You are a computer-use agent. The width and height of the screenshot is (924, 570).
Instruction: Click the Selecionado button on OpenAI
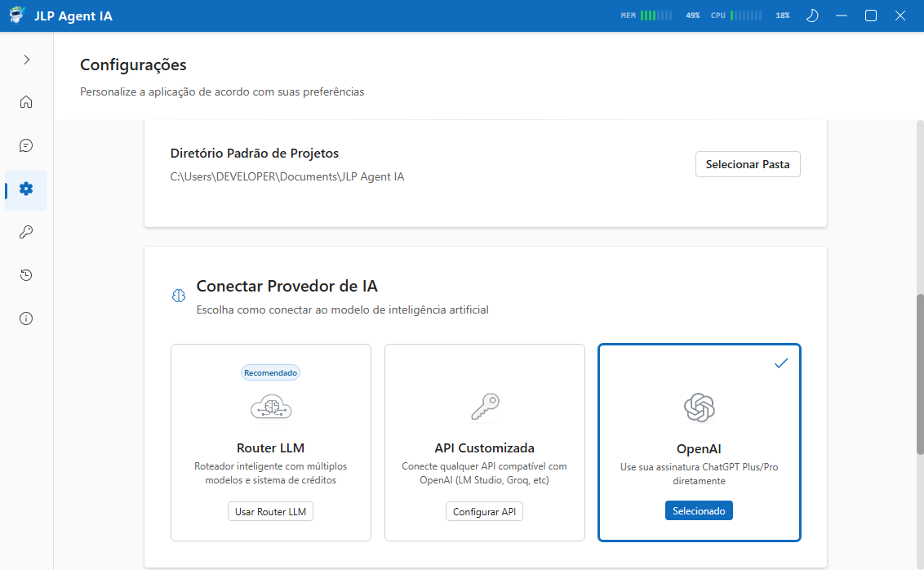tap(699, 510)
